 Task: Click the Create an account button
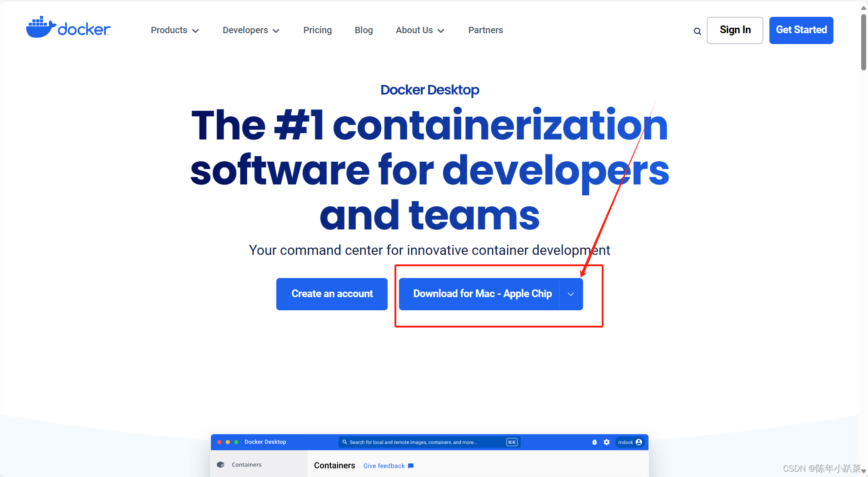[x=332, y=294]
